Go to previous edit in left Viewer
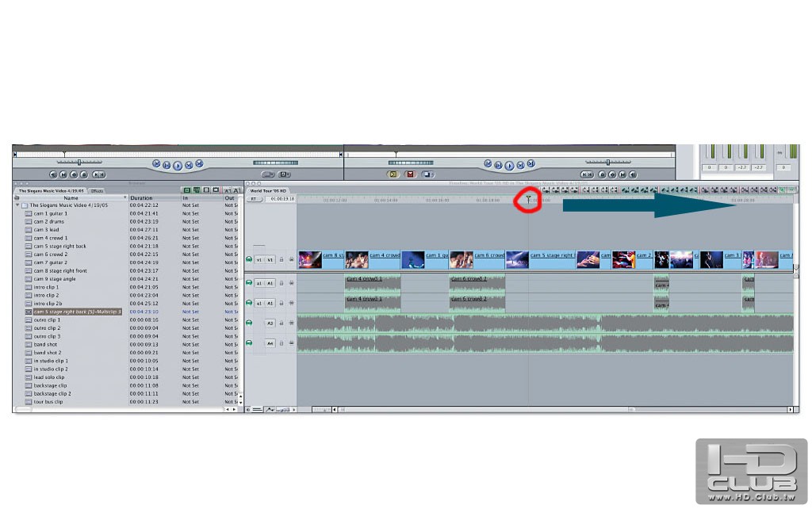The width and height of the screenshot is (812, 509). pos(156,163)
